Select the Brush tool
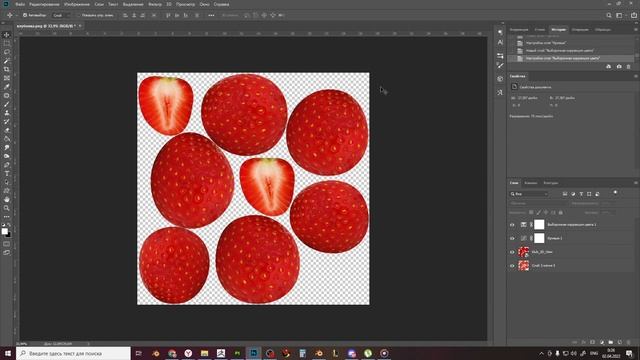640x360 pixels. (x=7, y=104)
